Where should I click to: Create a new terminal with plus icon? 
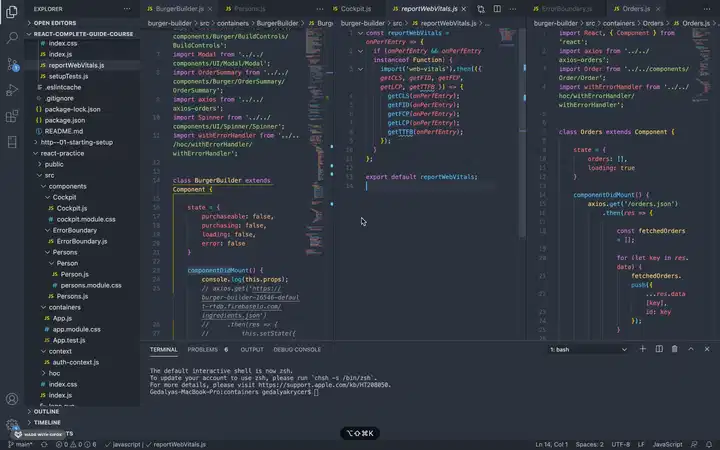pos(642,349)
